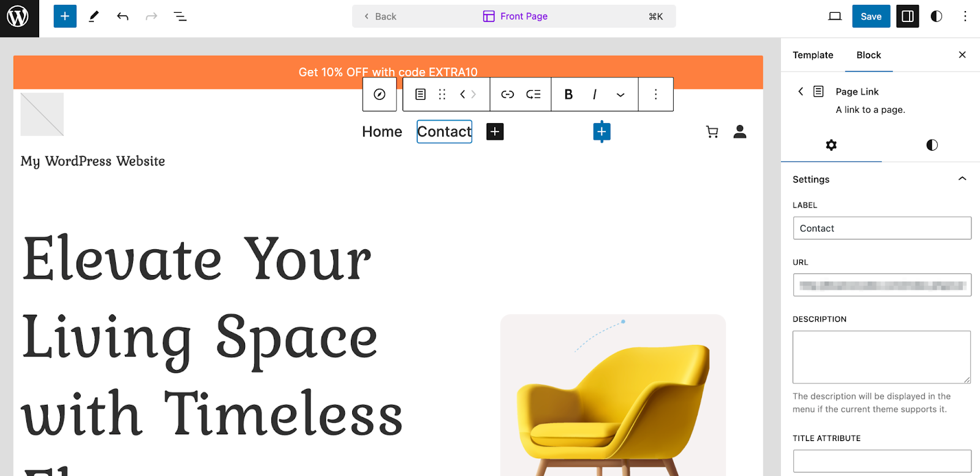
Task: Click the URL input field
Action: [x=882, y=285]
